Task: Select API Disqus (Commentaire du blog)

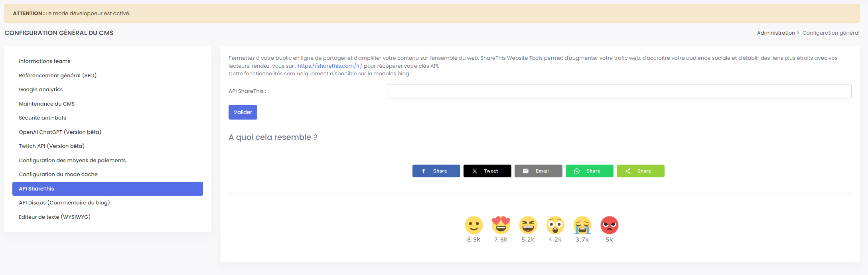Action: tap(64, 203)
